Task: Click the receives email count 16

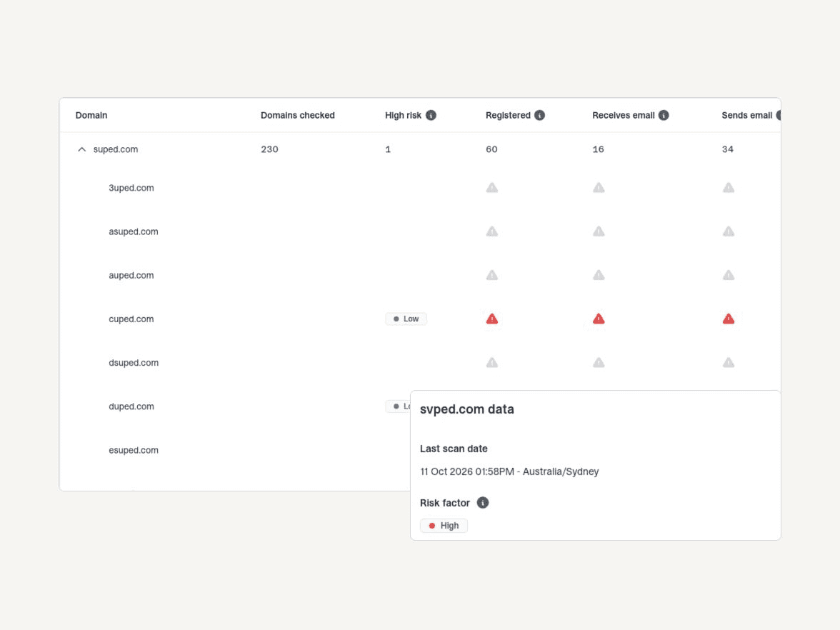Action: click(598, 149)
